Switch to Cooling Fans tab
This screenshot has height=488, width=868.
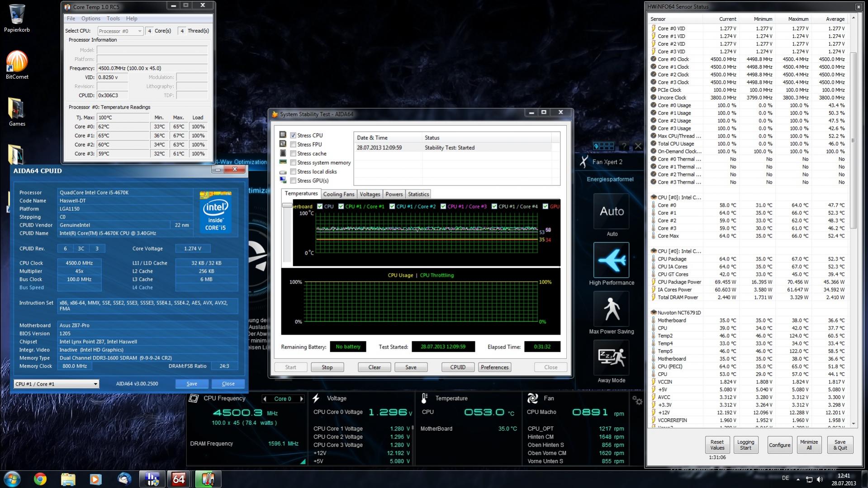coord(339,194)
